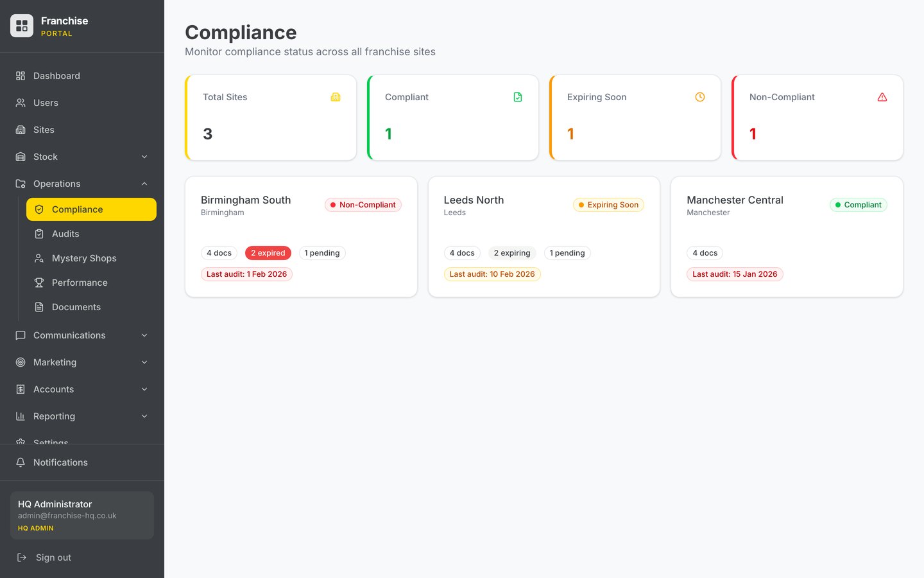Screen dimensions: 924x578
Task: Click the clipboard icon beside Audits
Action: [x=39, y=234]
